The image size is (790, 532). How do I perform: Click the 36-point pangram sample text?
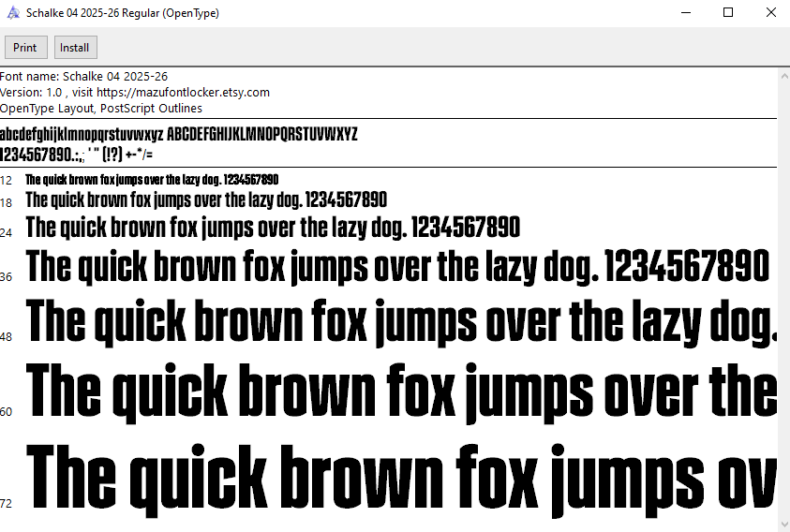tap(398, 268)
